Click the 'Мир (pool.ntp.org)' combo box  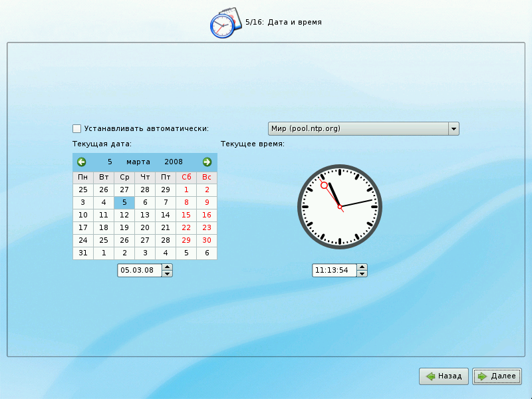[358, 128]
